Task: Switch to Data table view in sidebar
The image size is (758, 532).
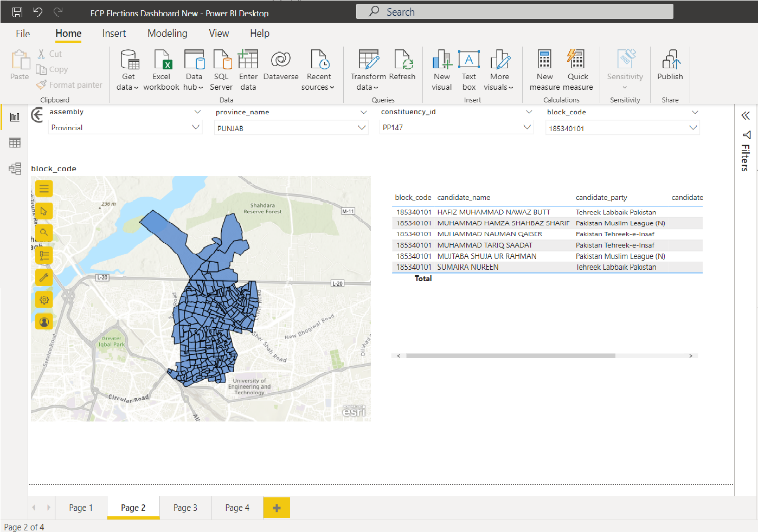Action: click(15, 142)
